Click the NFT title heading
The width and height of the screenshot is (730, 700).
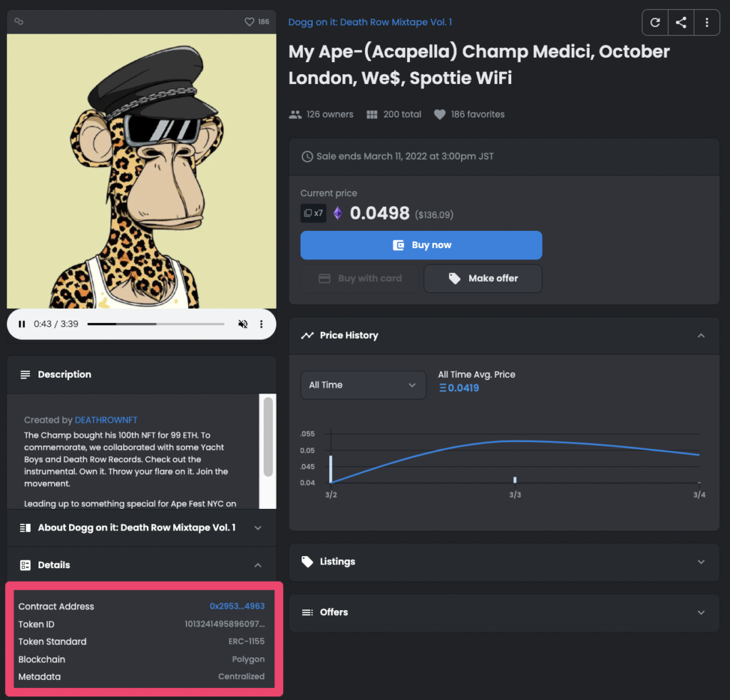479,65
